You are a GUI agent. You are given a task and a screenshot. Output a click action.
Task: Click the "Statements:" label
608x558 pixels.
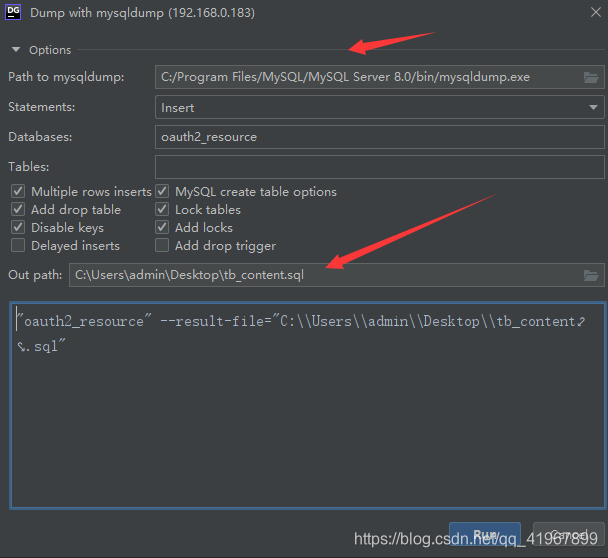(42, 107)
